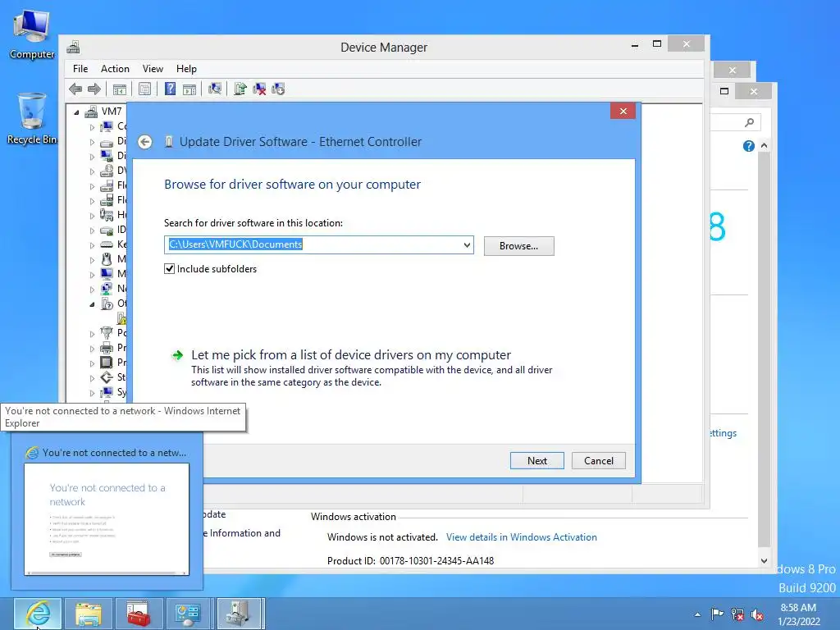
Task: Open the Control Panel taskbar icon
Action: tap(189, 614)
